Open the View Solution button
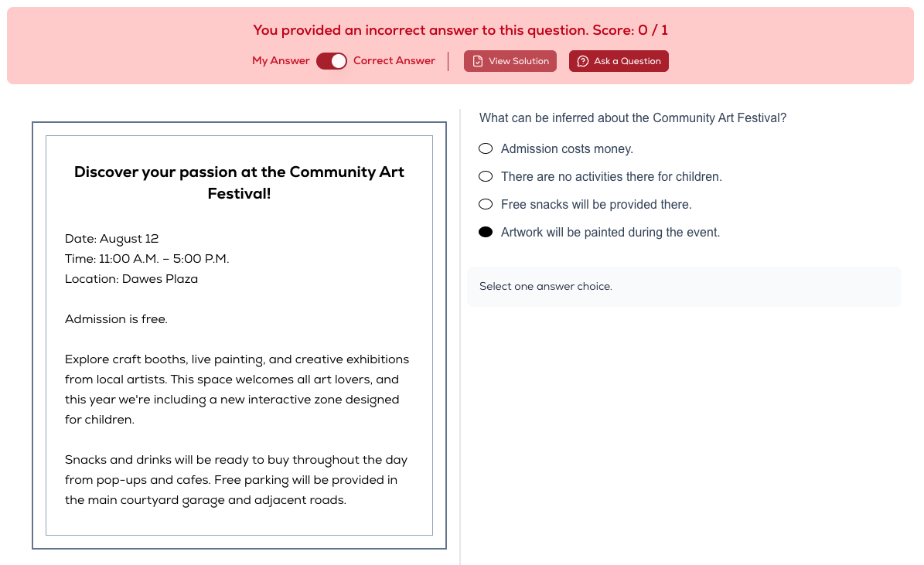This screenshot has width=924, height=565. (x=510, y=61)
